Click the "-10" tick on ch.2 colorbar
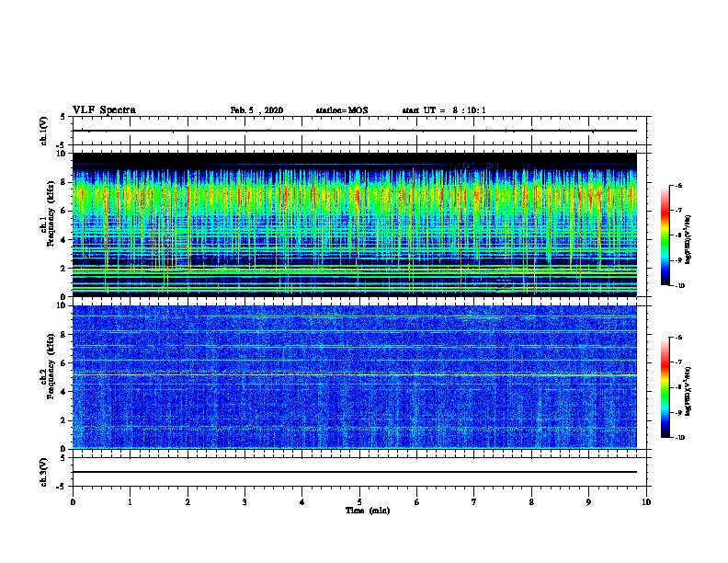 coord(679,438)
